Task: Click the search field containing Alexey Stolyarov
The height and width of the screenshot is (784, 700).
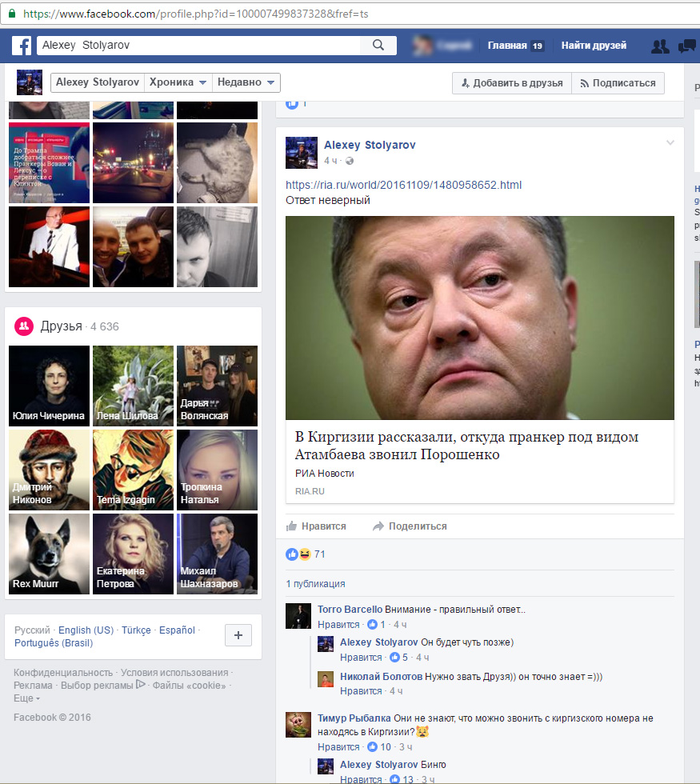Action: point(200,46)
